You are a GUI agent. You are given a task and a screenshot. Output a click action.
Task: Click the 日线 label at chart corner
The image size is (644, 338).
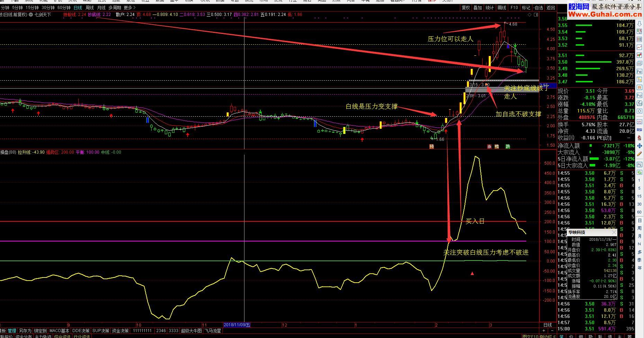[548, 325]
